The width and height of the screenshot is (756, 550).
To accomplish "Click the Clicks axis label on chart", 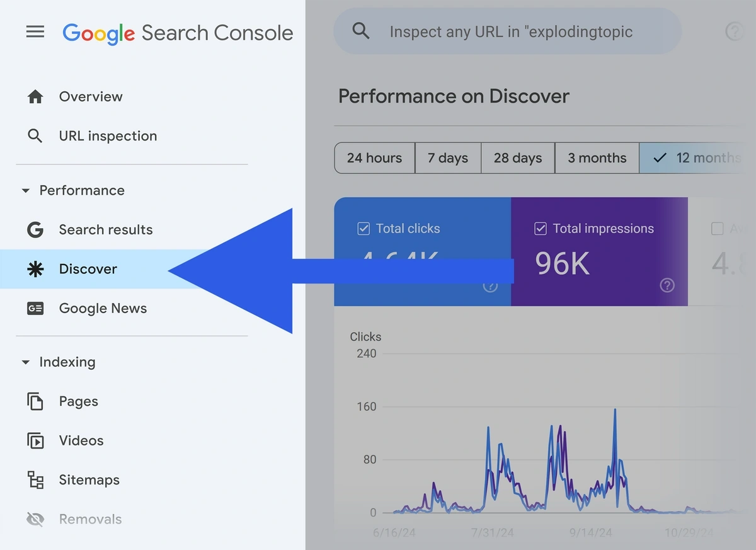I will click(x=365, y=336).
